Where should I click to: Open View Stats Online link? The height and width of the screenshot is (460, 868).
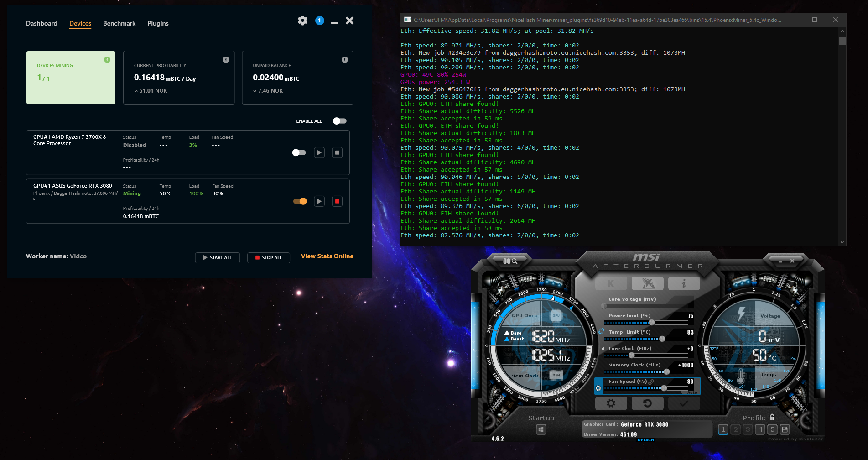coord(327,256)
